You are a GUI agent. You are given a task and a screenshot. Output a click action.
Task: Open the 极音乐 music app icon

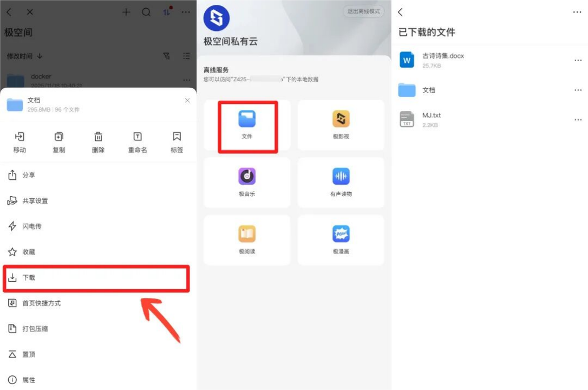[x=247, y=177]
